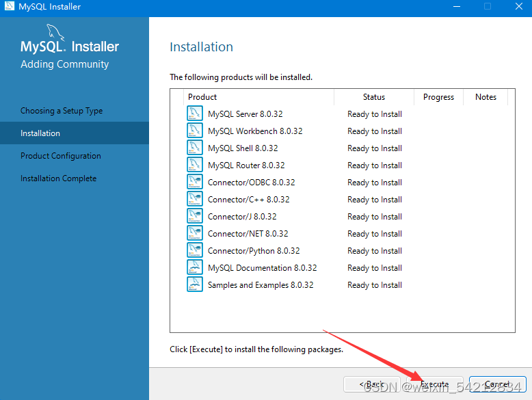532x400 pixels.
Task: Click MySQL Shell's Ready to Install status
Action: click(375, 148)
